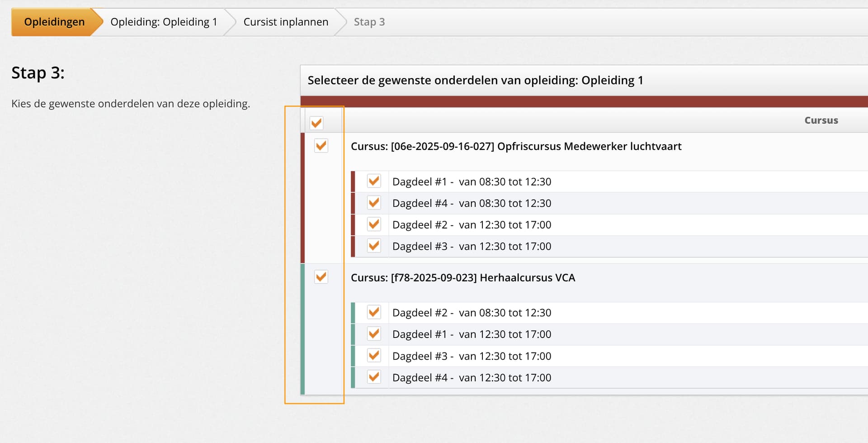
Task: Select the Herhaalcursus VCA course title
Action: pyautogui.click(x=462, y=278)
